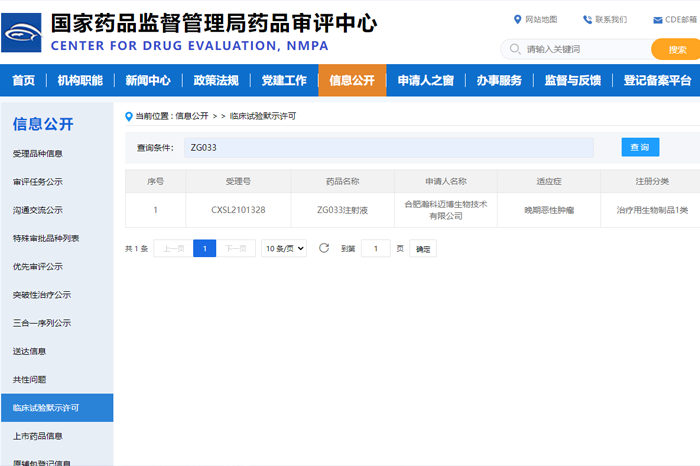The width and height of the screenshot is (700, 466).
Task: Click the CDE logo icon
Action: pyautogui.click(x=22, y=33)
